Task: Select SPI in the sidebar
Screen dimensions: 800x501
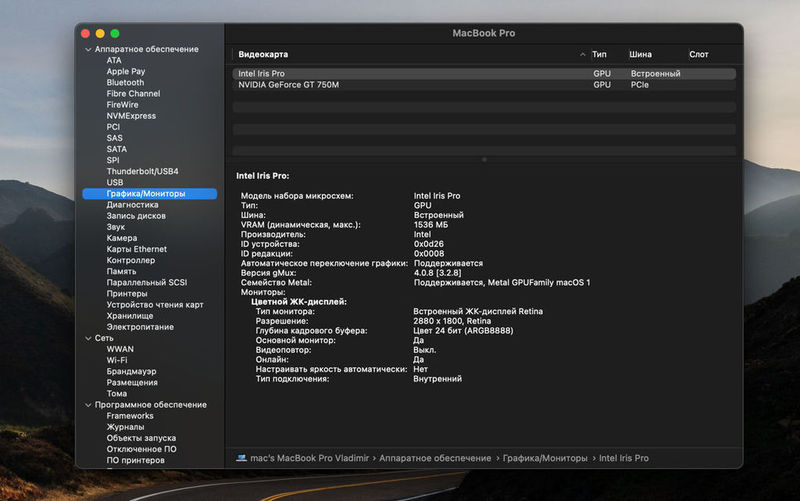Action: coord(112,160)
